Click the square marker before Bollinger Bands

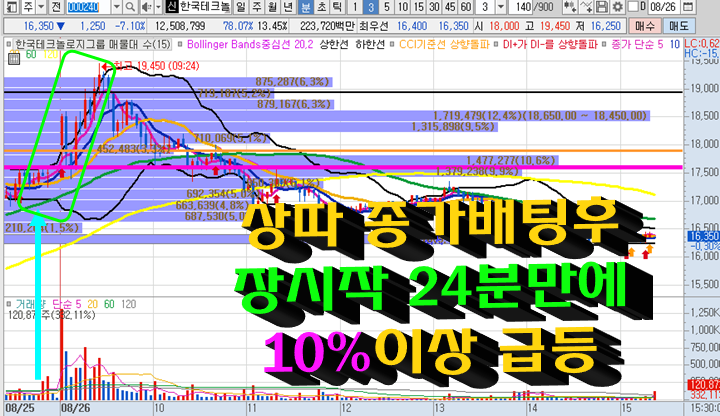(x=180, y=45)
